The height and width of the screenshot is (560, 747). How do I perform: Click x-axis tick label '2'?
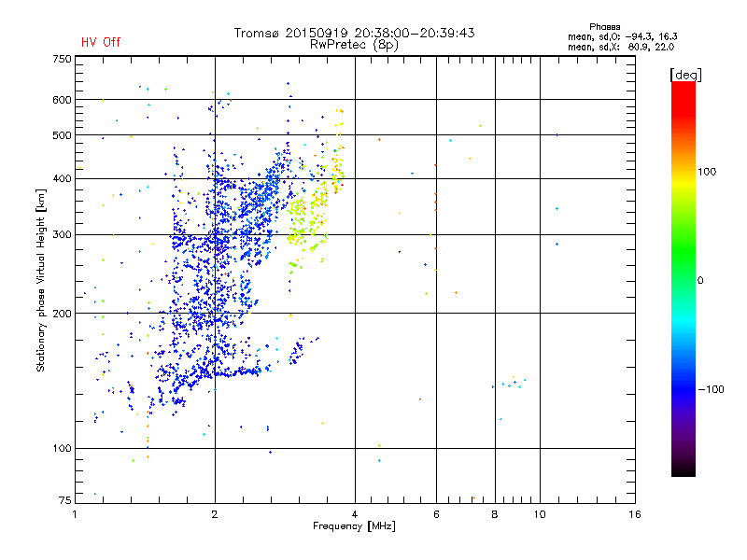click(215, 514)
